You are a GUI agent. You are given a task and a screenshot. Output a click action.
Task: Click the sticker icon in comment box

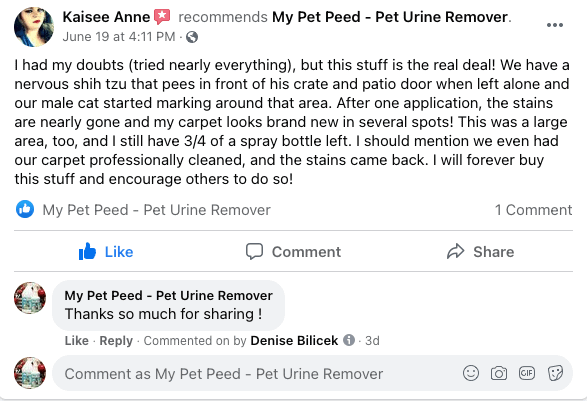[x=555, y=373]
